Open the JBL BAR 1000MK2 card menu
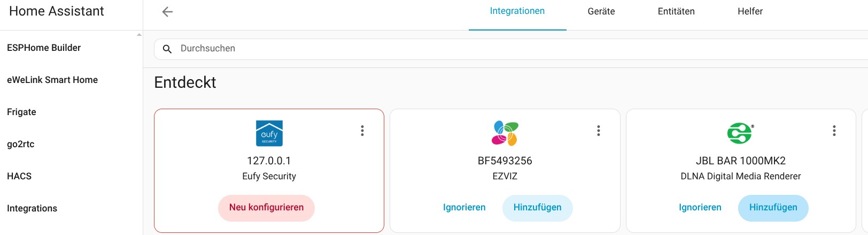Viewport: 868px width, 235px height. pyautogui.click(x=834, y=131)
